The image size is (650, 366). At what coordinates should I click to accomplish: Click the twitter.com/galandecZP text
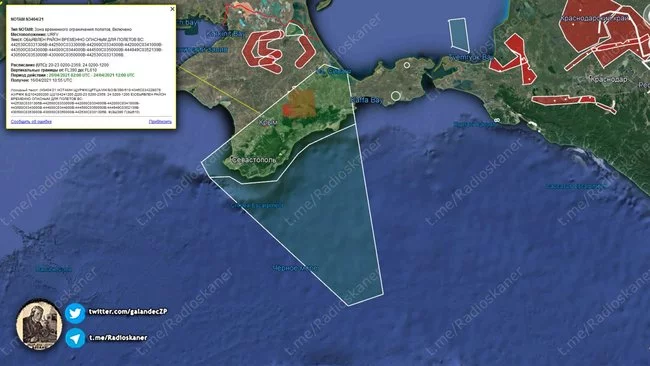(128, 311)
